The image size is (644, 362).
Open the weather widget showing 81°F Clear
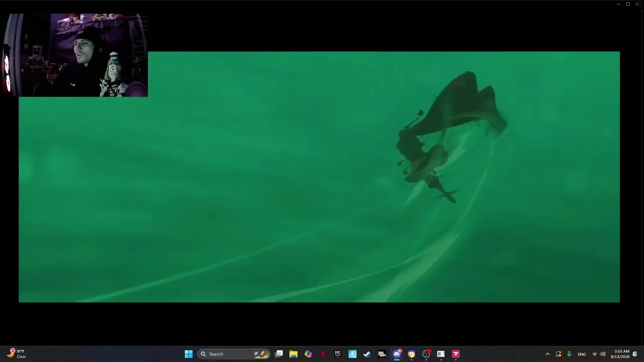(17, 354)
